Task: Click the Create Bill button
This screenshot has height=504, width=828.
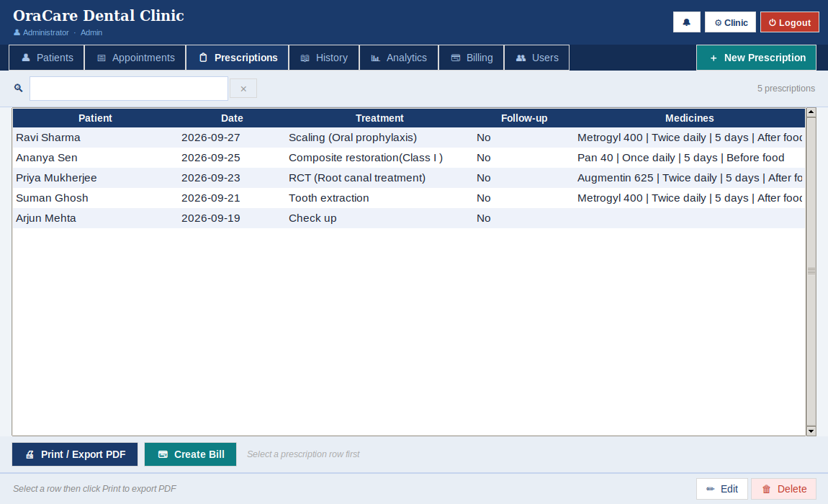Action: [190, 454]
